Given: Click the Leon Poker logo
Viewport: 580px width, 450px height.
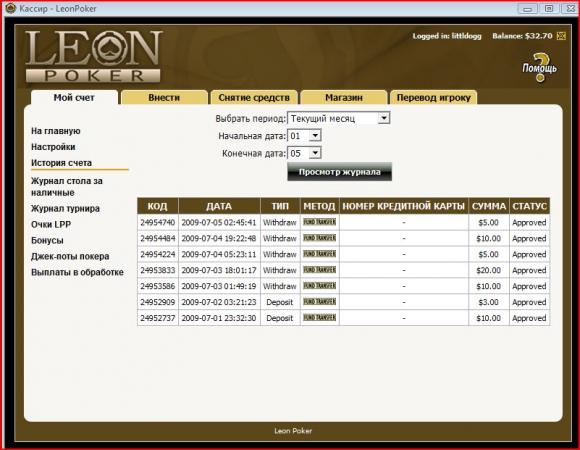Looking at the screenshot, I should (93, 56).
